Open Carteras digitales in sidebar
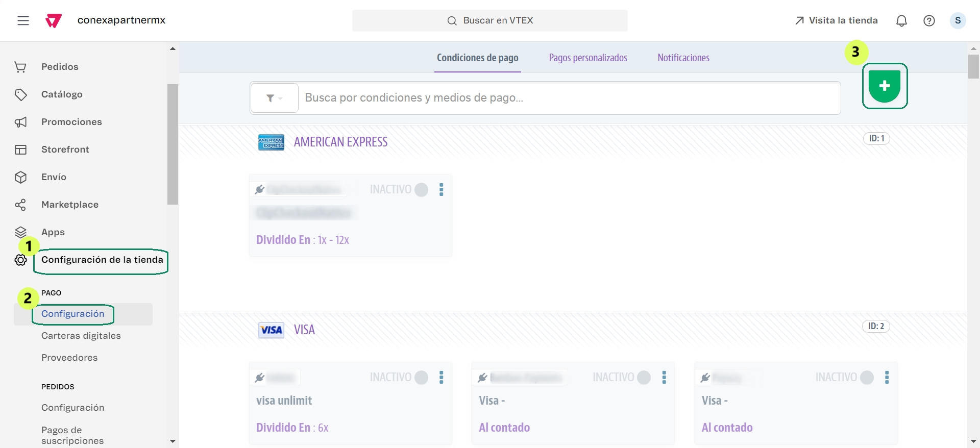The height and width of the screenshot is (448, 980). pyautogui.click(x=81, y=336)
